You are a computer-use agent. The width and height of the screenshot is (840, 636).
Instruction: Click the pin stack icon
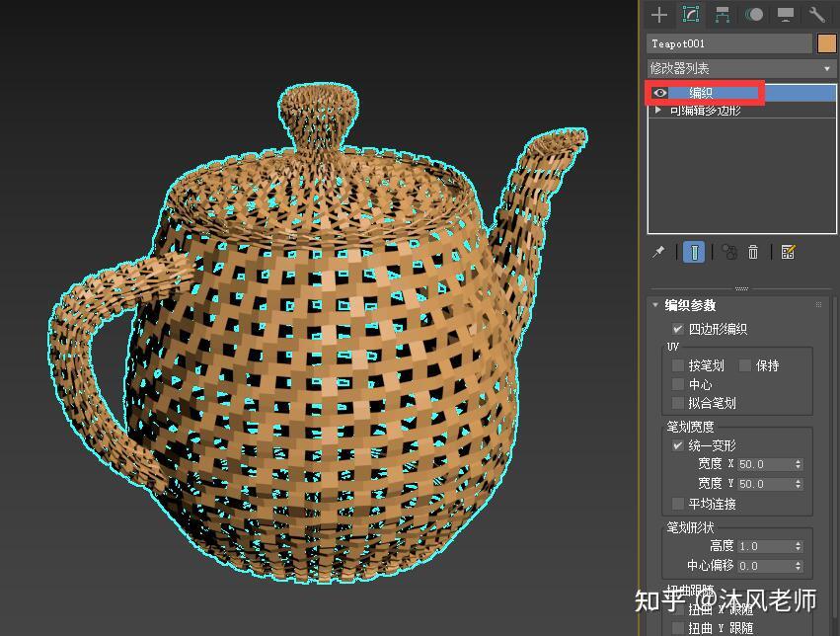[659, 252]
